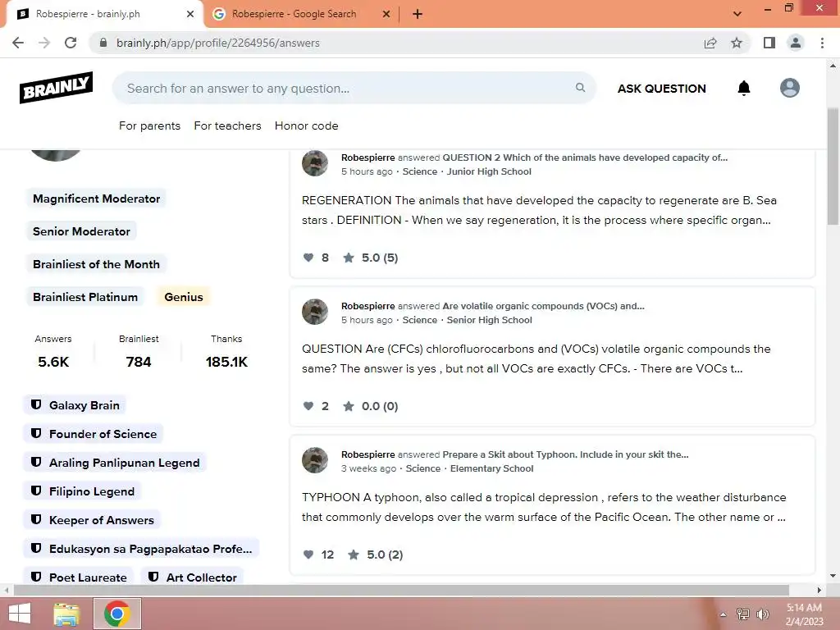
Task: Open the Chrome three-dot menu
Action: 822,43
